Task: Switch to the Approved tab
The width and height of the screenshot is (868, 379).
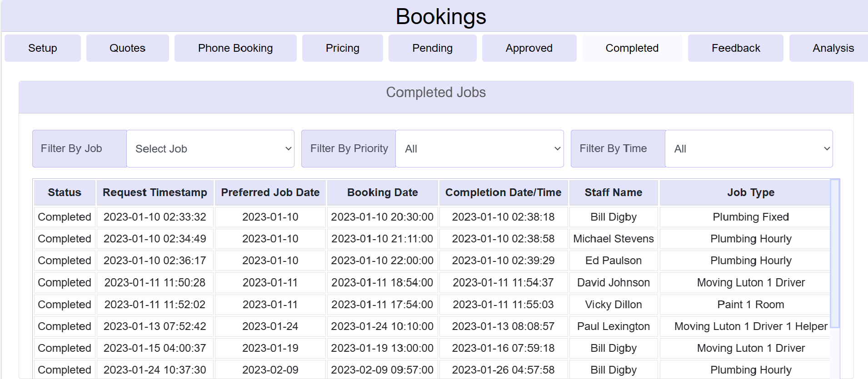Action: point(529,48)
